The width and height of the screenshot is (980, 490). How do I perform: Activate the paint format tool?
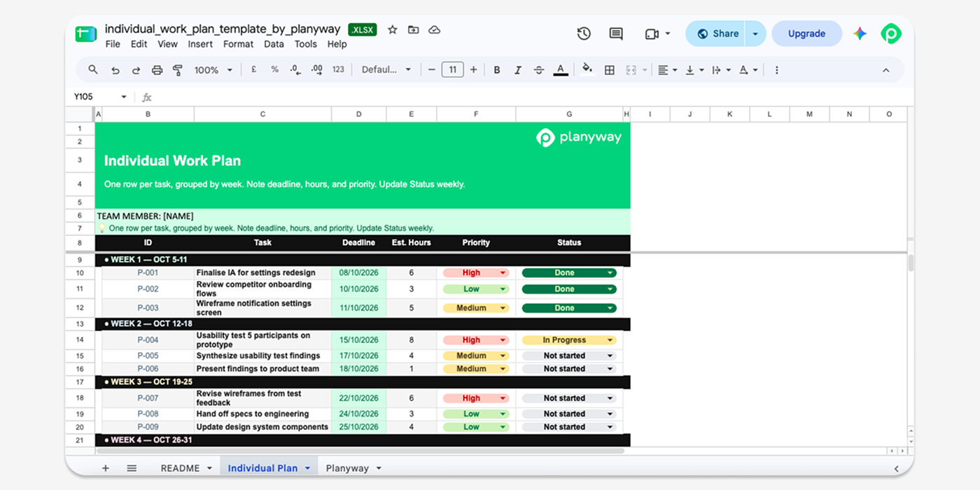point(177,70)
